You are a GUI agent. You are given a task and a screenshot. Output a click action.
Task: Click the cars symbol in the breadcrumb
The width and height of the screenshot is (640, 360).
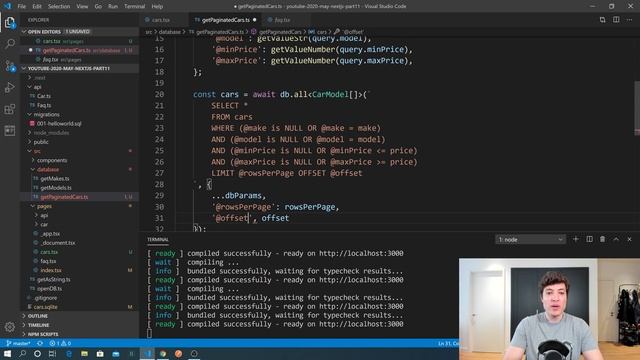(322, 32)
